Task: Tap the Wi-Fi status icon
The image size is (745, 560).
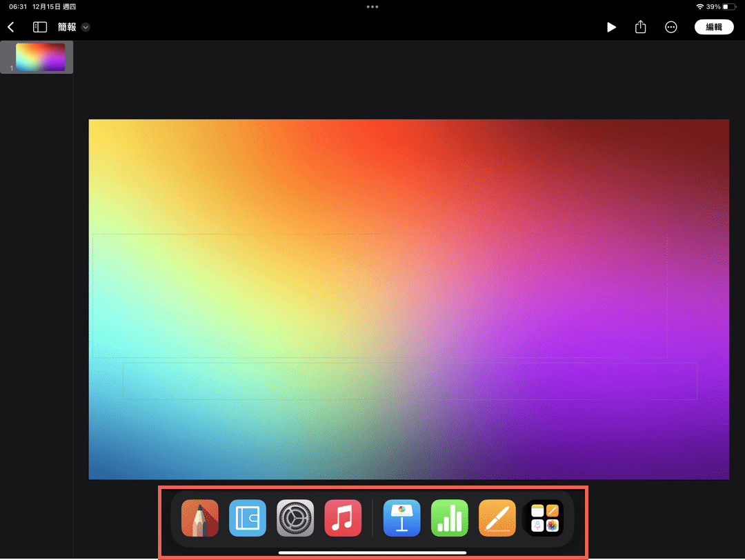Action: click(x=699, y=7)
